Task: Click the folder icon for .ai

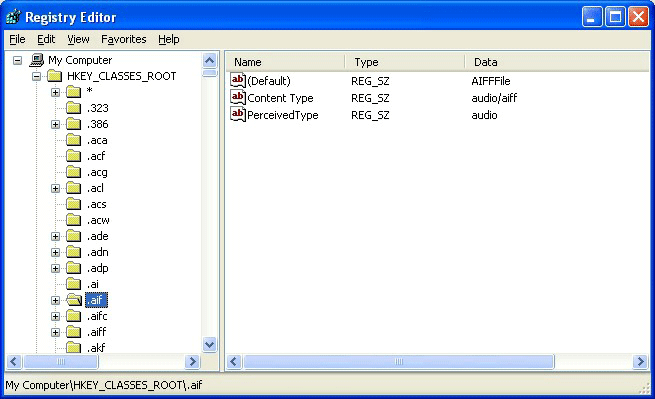Action: pyautogui.click(x=74, y=284)
